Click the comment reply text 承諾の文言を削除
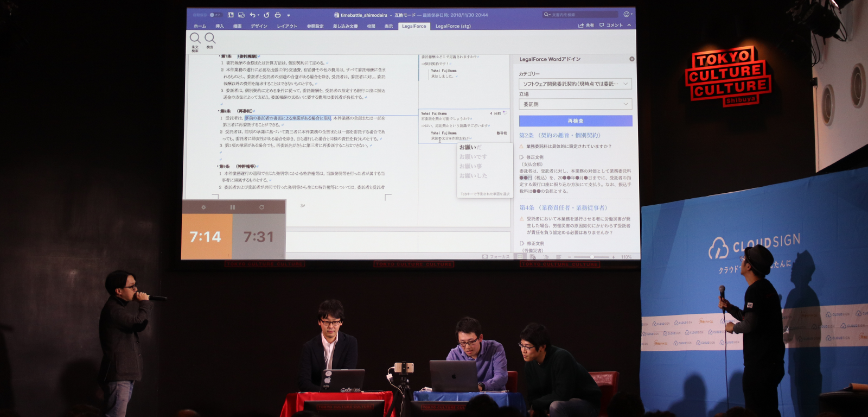This screenshot has width=868, height=417. click(x=451, y=138)
